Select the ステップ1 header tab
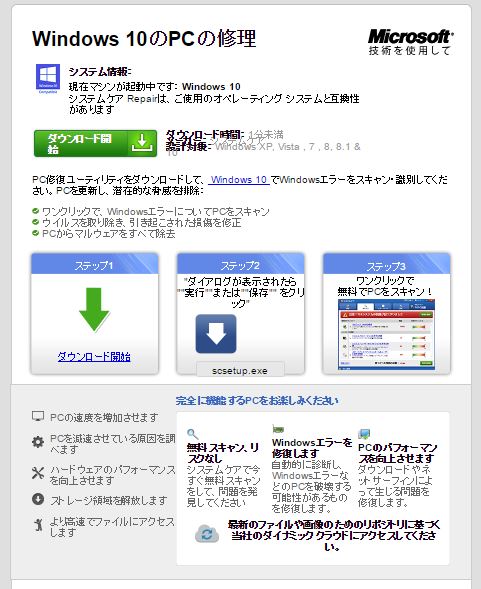This screenshot has height=589, width=481. [94, 264]
